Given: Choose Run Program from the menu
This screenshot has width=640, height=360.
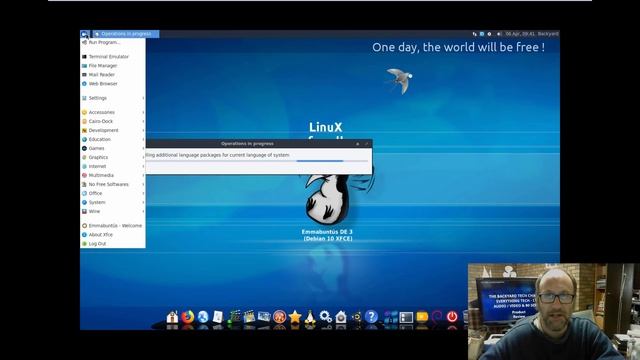Looking at the screenshot, I should pos(113,42).
